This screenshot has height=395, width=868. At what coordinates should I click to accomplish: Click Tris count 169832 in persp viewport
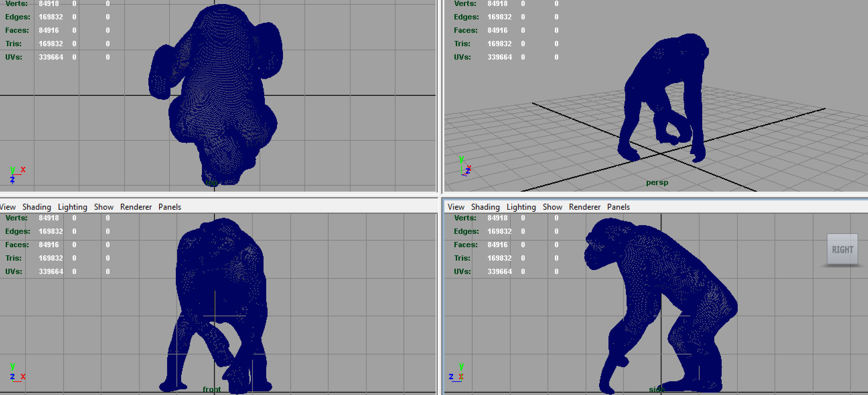[x=499, y=44]
